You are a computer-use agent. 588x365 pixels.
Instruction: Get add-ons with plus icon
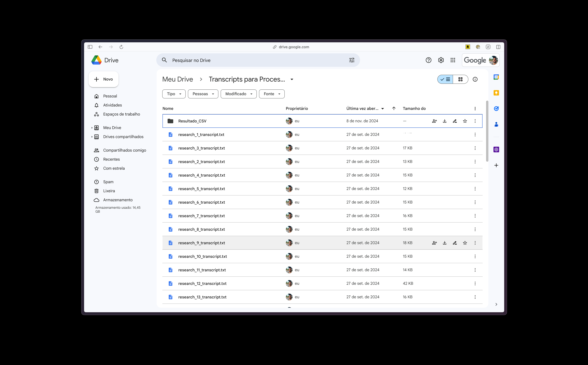click(496, 165)
